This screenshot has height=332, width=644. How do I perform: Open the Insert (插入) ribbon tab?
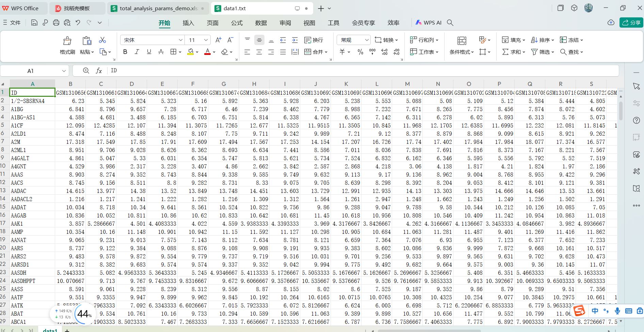point(188,23)
